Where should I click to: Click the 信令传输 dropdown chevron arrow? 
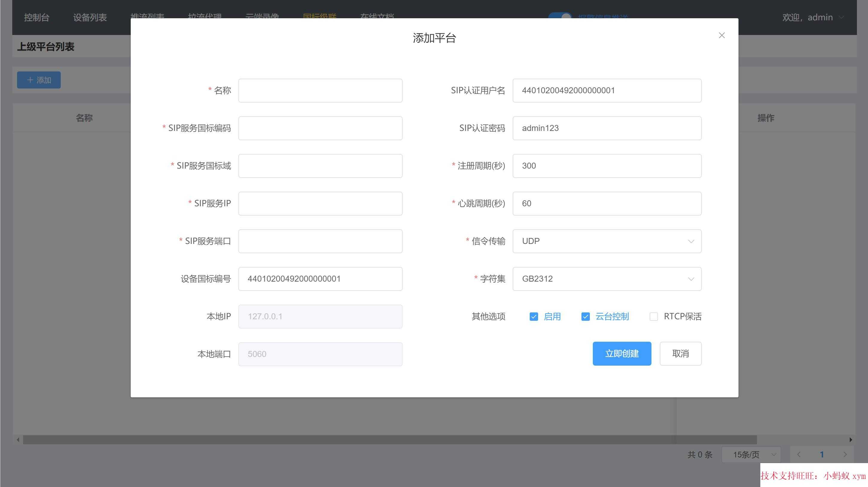click(691, 241)
